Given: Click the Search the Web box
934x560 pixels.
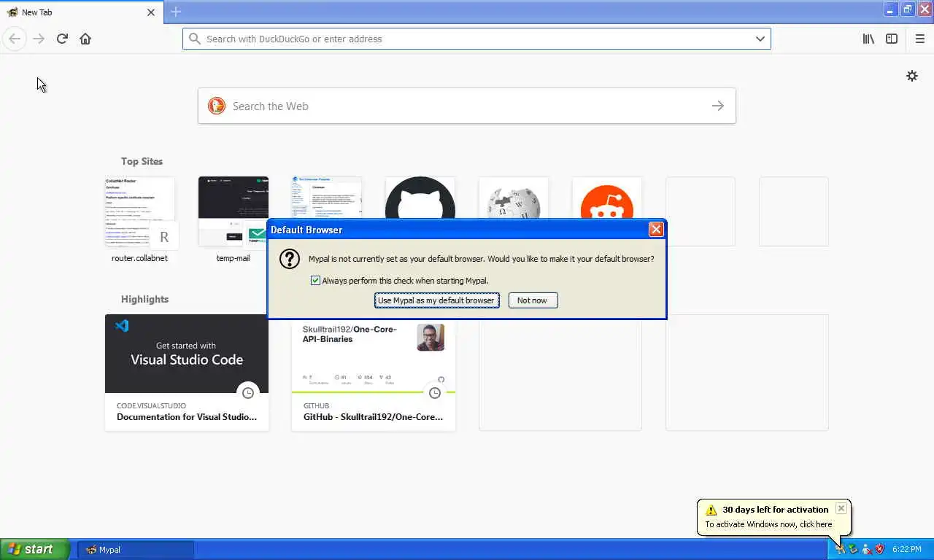Looking at the screenshot, I should (467, 106).
